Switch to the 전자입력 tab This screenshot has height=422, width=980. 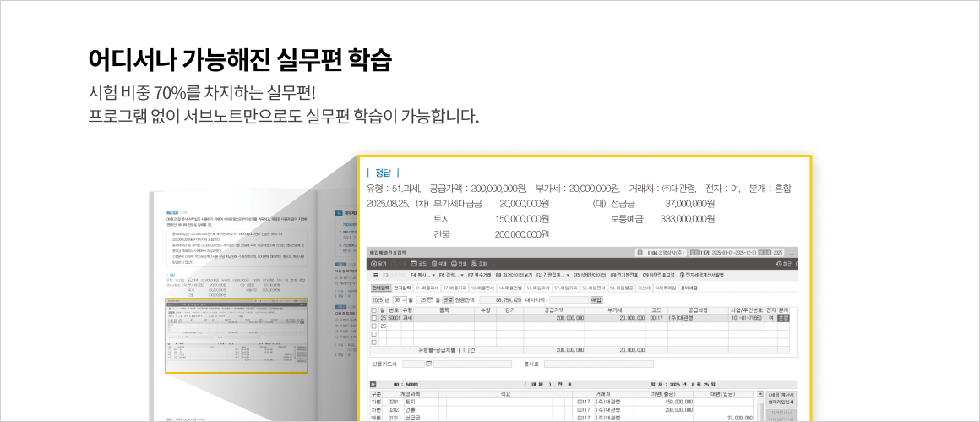click(402, 288)
